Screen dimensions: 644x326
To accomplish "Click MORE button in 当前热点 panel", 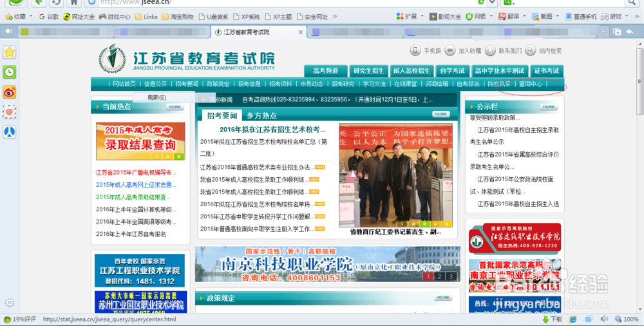I will [x=175, y=107].
